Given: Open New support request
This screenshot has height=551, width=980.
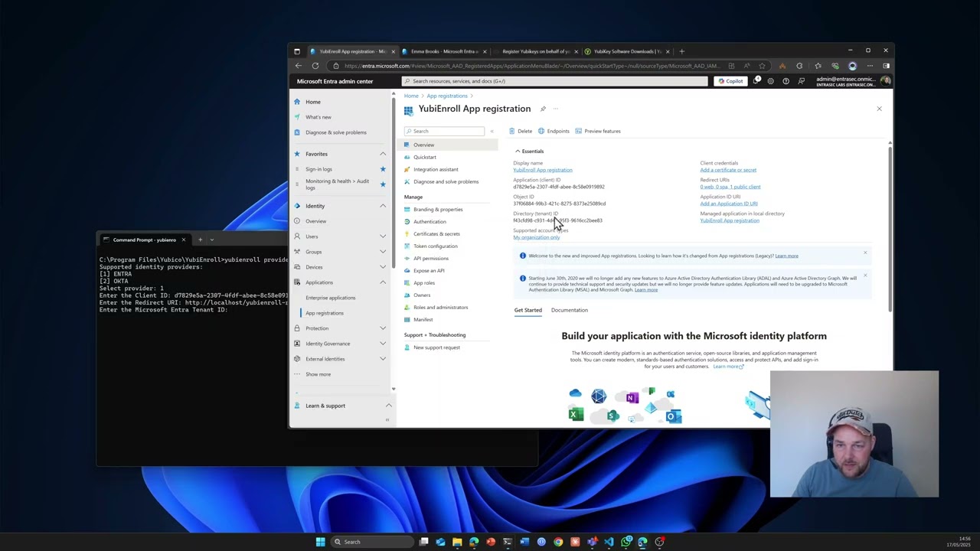Looking at the screenshot, I should pos(436,347).
